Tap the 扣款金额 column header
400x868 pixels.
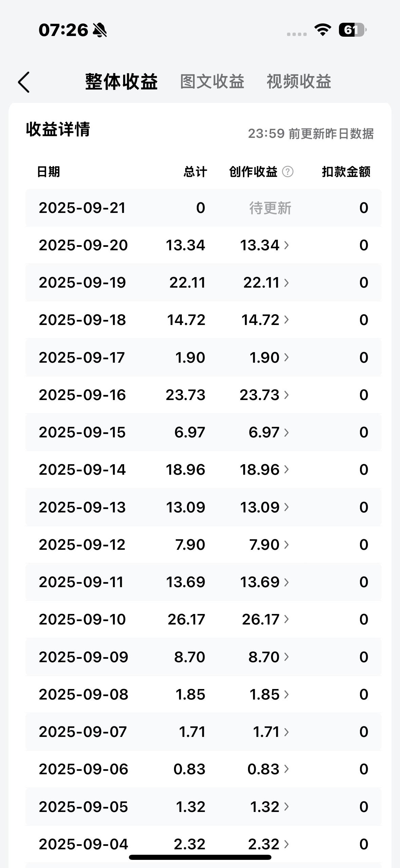(346, 172)
